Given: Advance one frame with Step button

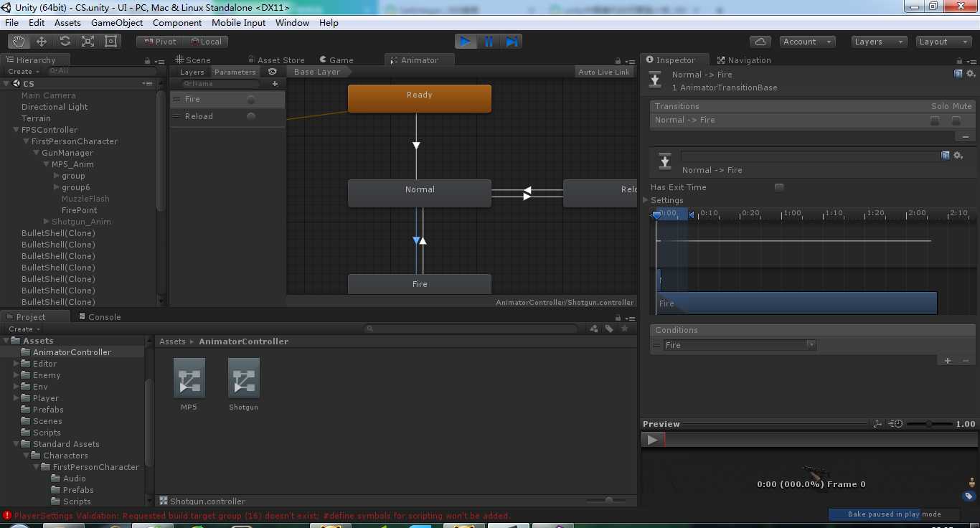Looking at the screenshot, I should click(512, 42).
